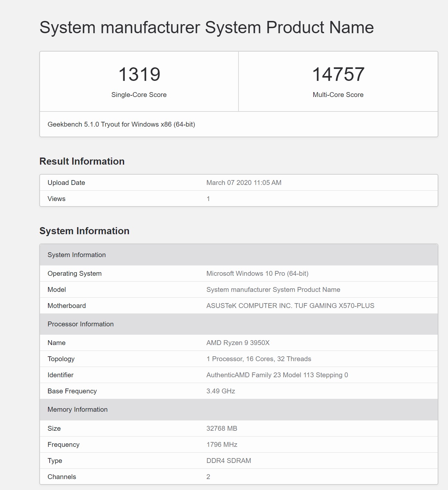Click the Views count value '1'

(x=208, y=199)
